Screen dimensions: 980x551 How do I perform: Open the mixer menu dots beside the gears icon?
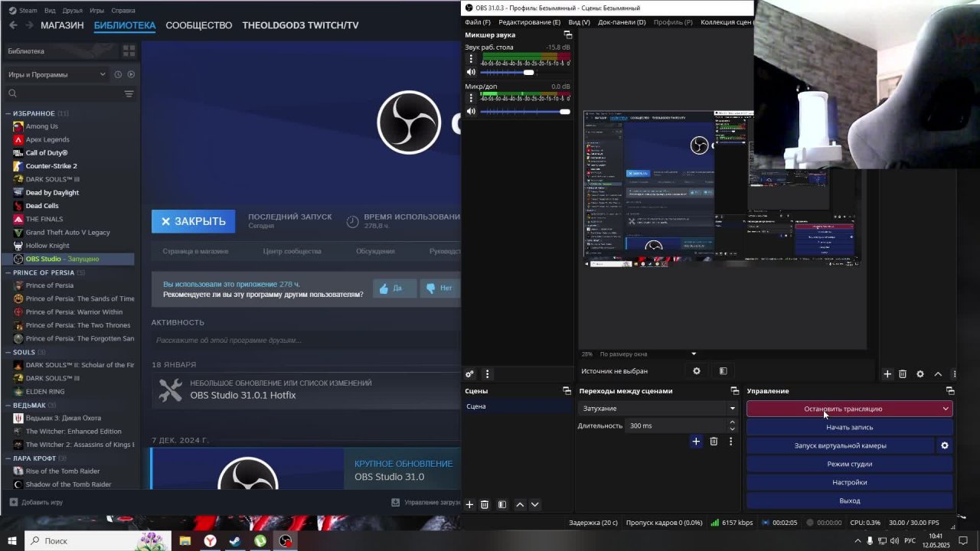487,374
